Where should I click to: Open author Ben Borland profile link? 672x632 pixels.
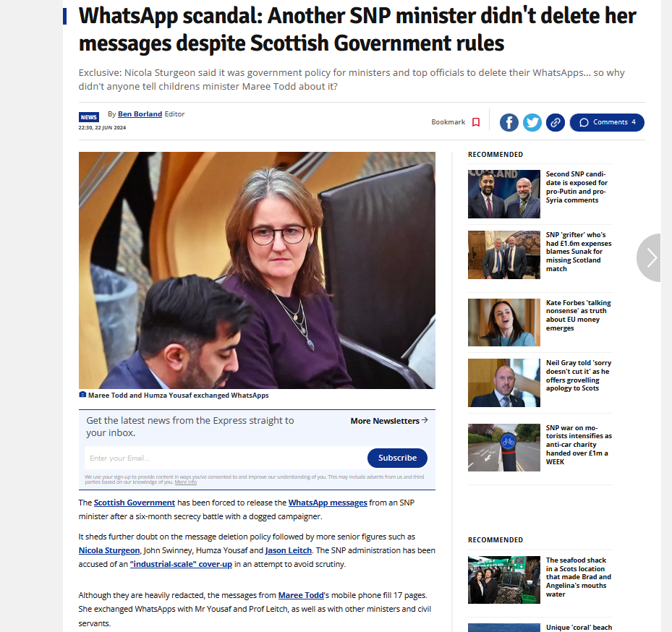(x=140, y=114)
